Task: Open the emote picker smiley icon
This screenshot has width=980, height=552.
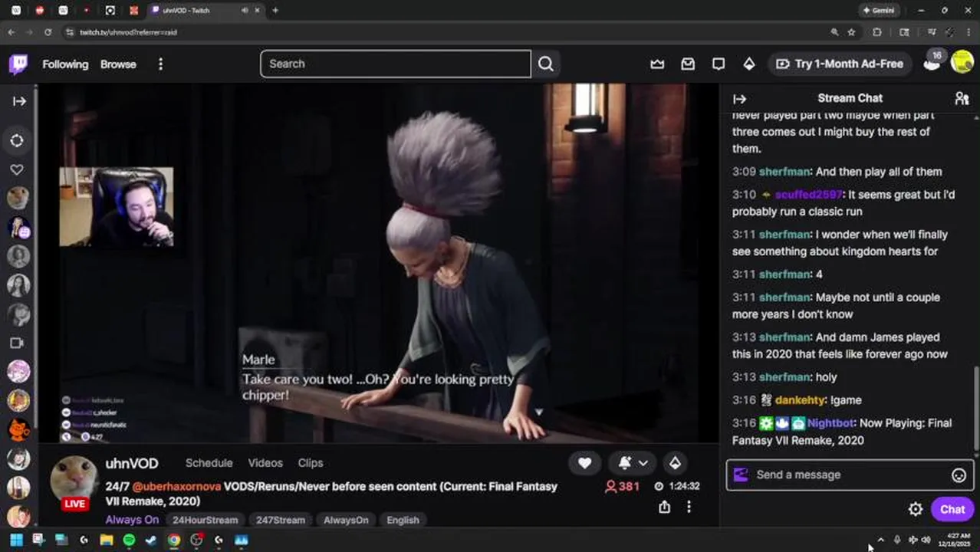Action: pos(959,475)
